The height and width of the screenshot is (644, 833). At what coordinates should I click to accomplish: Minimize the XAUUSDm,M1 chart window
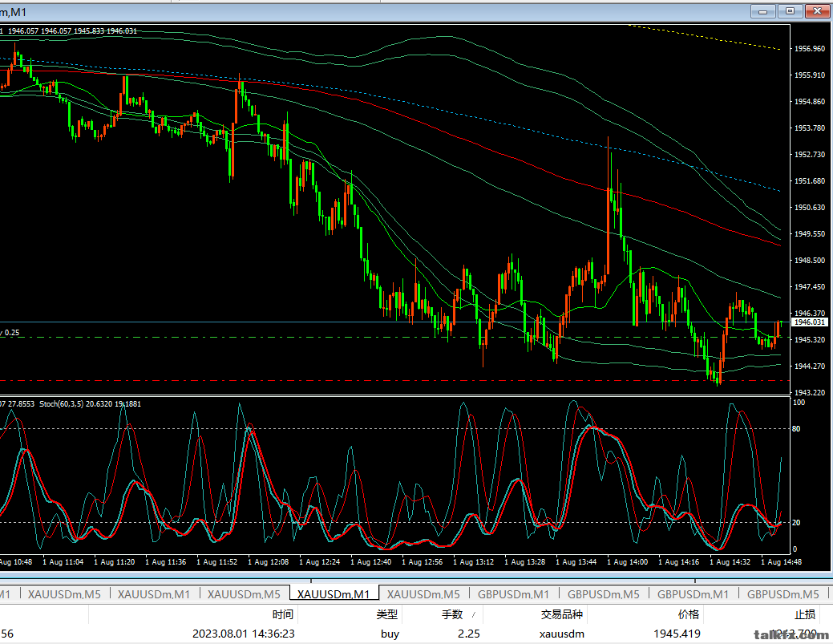(x=763, y=11)
